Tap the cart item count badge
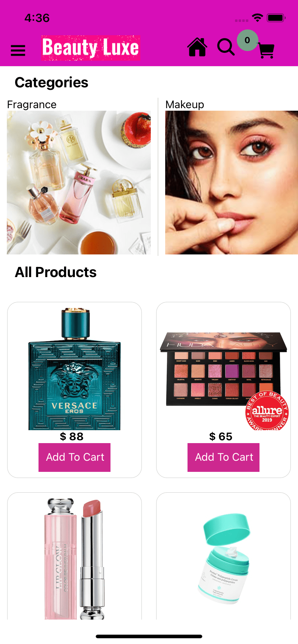Screen dimensions: 298x644 [x=247, y=40]
